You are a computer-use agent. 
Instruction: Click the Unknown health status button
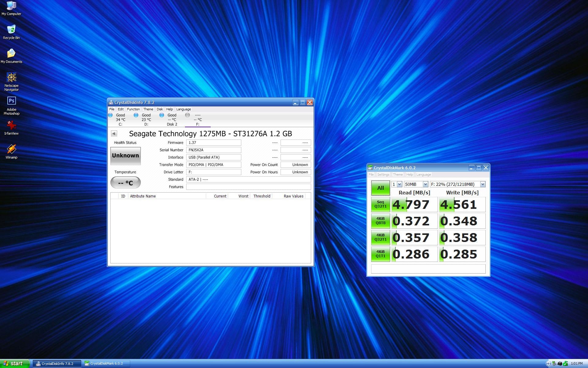click(x=125, y=156)
